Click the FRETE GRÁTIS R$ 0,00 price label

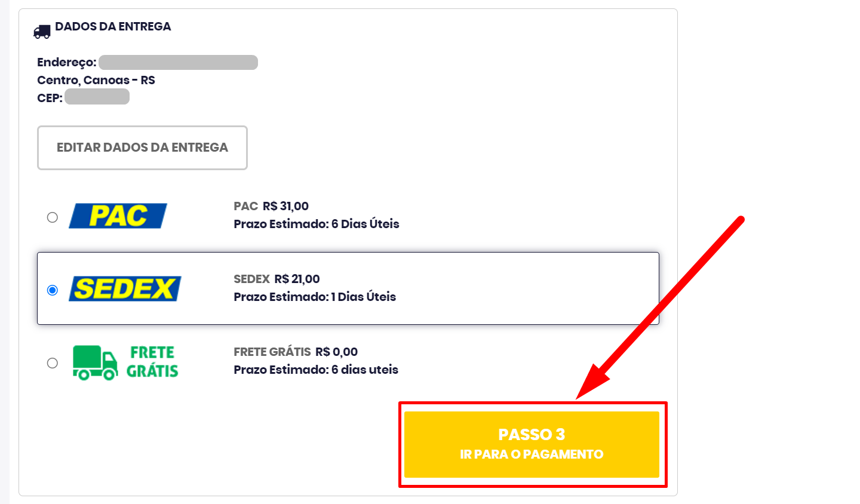pos(296,352)
